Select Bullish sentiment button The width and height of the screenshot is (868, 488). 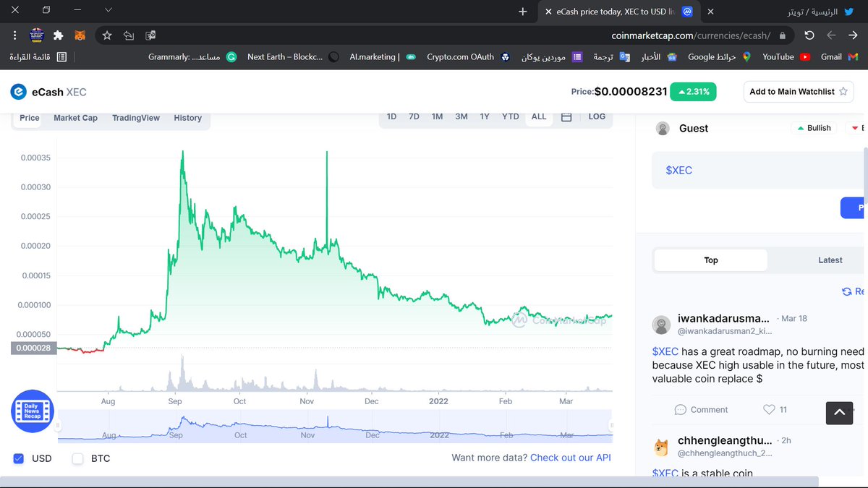pos(814,128)
